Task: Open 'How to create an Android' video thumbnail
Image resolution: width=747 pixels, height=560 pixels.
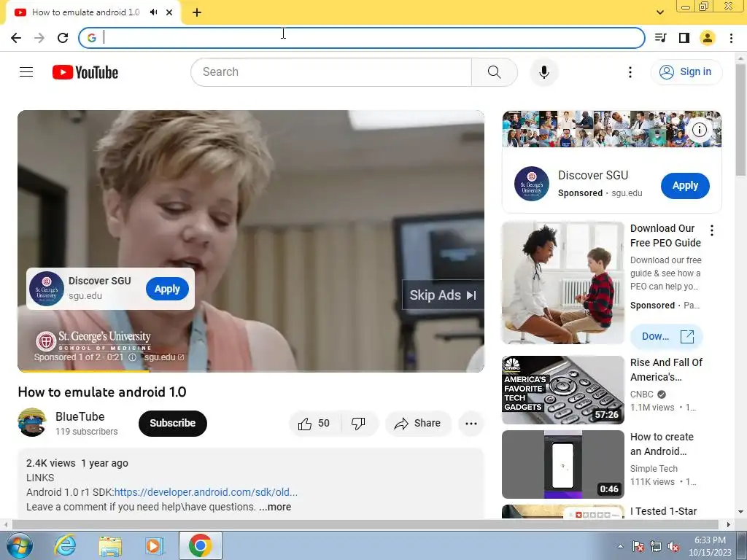Action: point(563,464)
